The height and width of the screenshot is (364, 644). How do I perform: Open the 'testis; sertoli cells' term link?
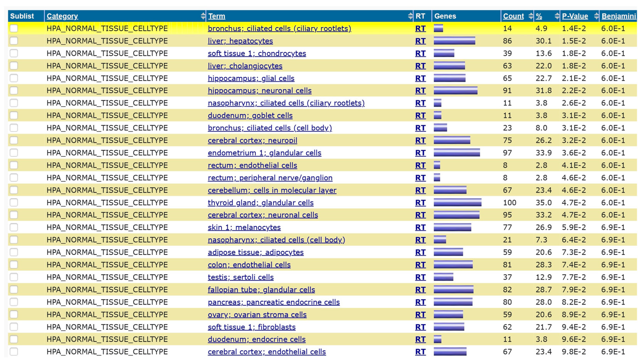tap(240, 277)
